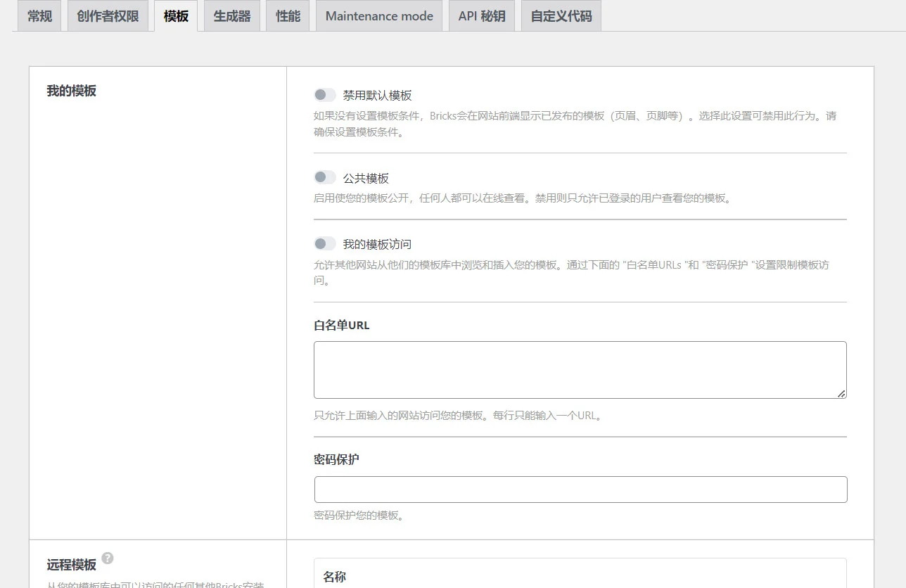Open the 常规 tab

(x=40, y=16)
